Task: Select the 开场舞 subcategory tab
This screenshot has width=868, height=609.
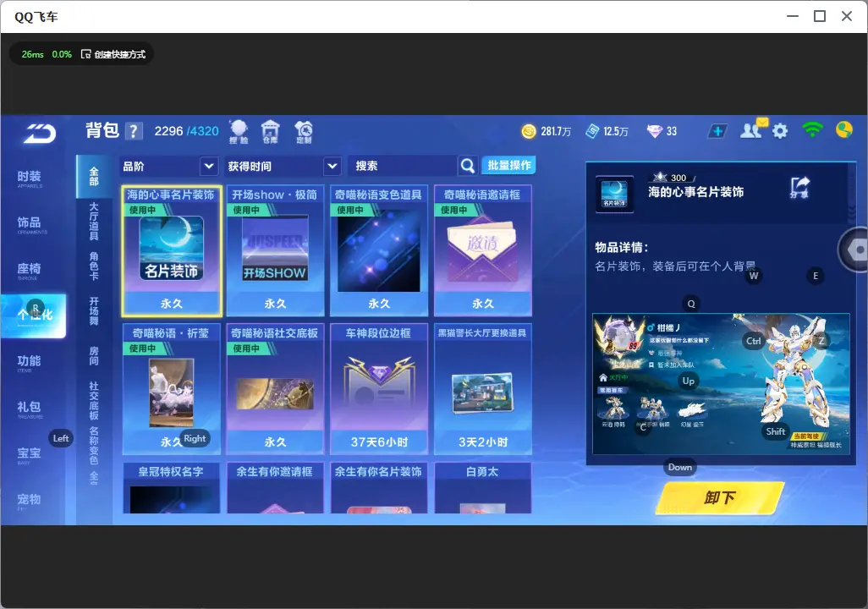Action: click(x=94, y=311)
